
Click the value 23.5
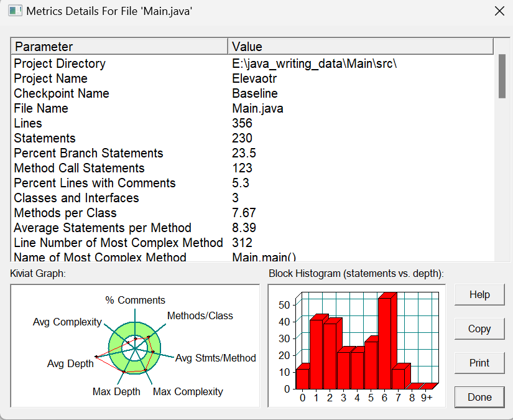click(x=244, y=153)
